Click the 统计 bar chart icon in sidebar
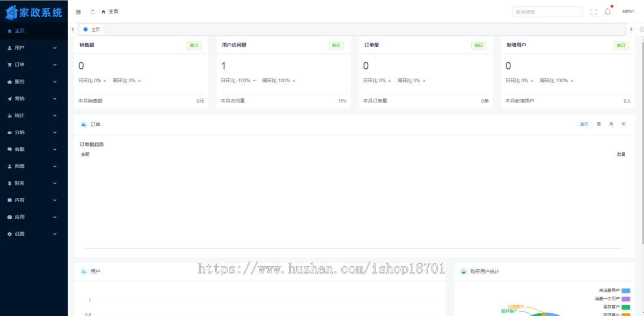The width and height of the screenshot is (644, 316). click(10, 116)
